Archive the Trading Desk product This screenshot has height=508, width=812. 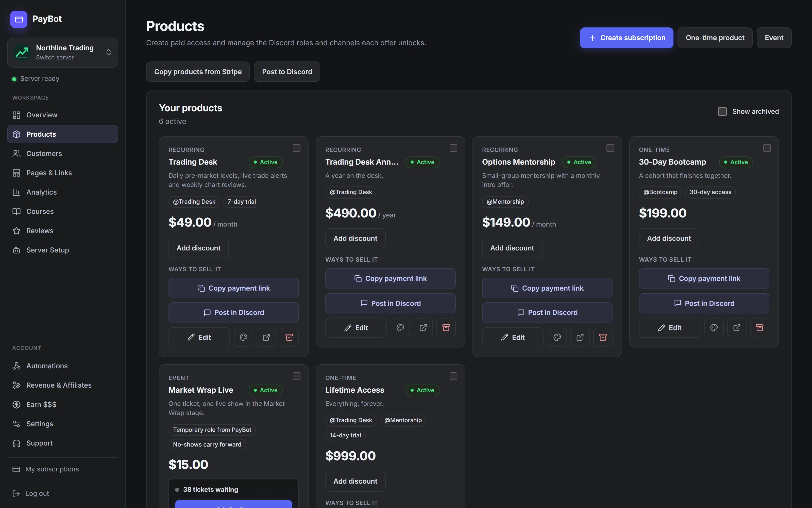(x=289, y=337)
